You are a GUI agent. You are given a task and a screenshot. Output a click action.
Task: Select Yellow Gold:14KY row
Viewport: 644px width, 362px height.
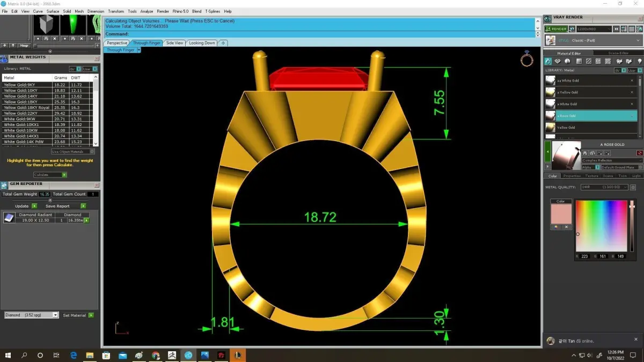47,96
